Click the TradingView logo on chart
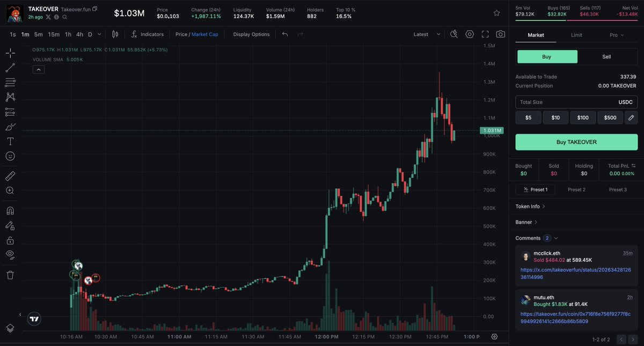 (34, 319)
